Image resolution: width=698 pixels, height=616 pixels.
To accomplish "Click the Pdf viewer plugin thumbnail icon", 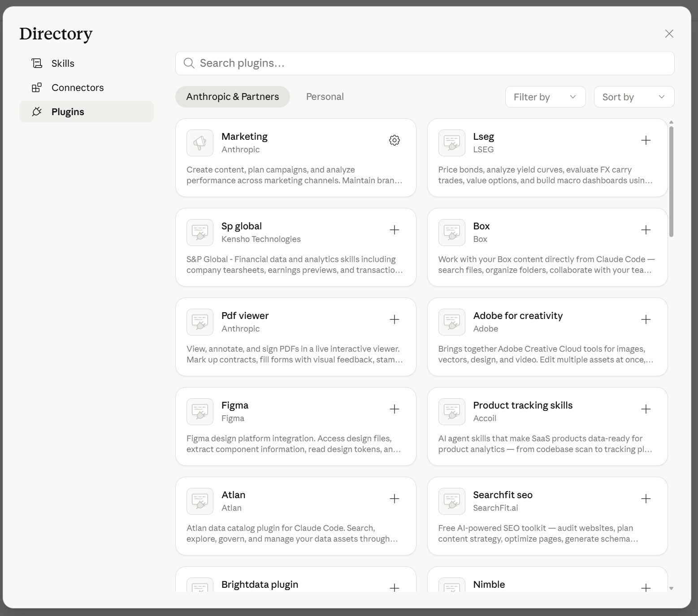I will click(200, 322).
